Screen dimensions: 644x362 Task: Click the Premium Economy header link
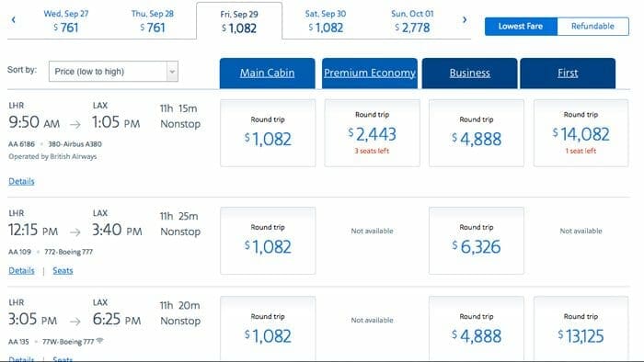click(x=370, y=74)
